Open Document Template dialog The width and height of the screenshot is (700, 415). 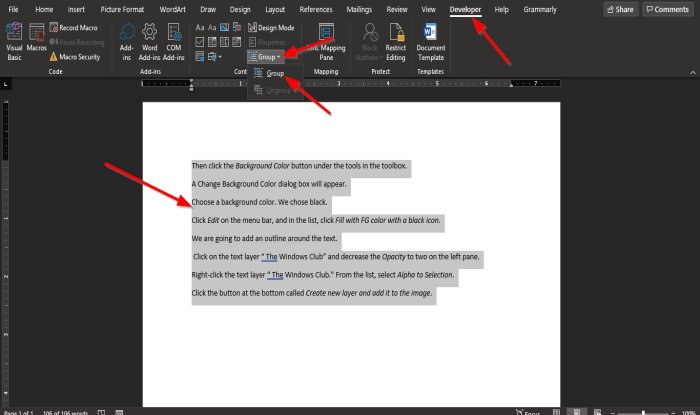tap(431, 45)
